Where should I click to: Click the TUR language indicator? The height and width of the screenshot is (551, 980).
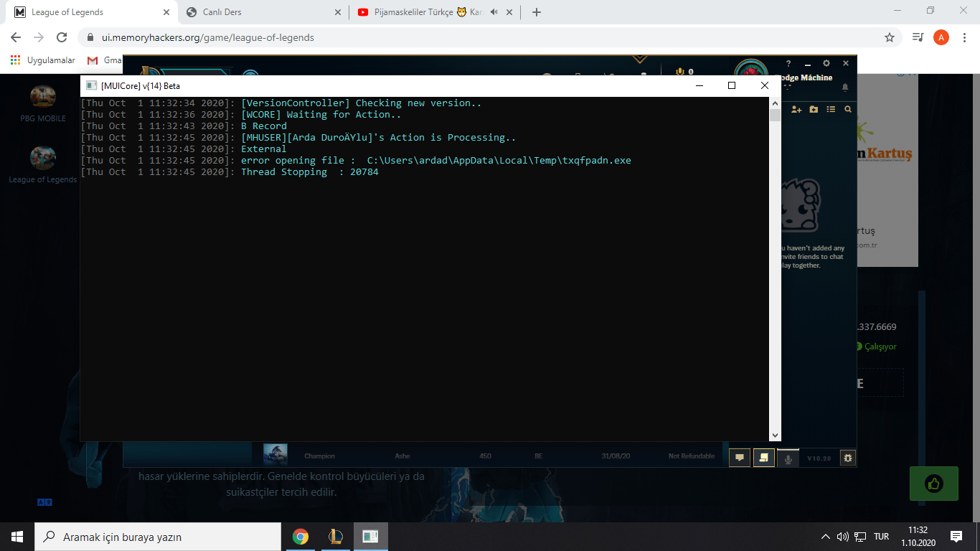click(882, 537)
